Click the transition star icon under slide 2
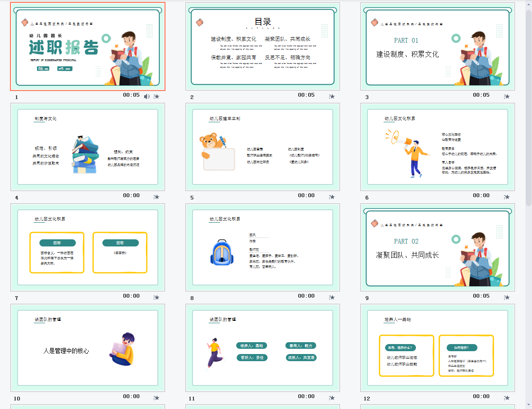 point(331,97)
